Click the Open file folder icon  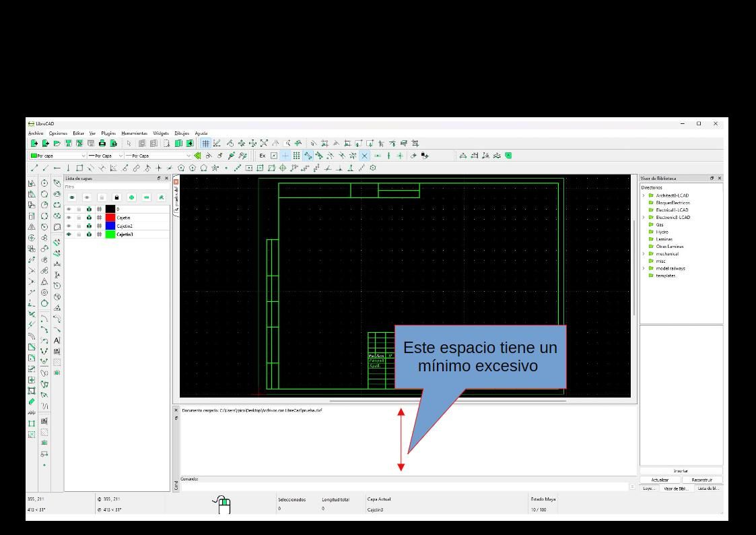[x=57, y=144]
